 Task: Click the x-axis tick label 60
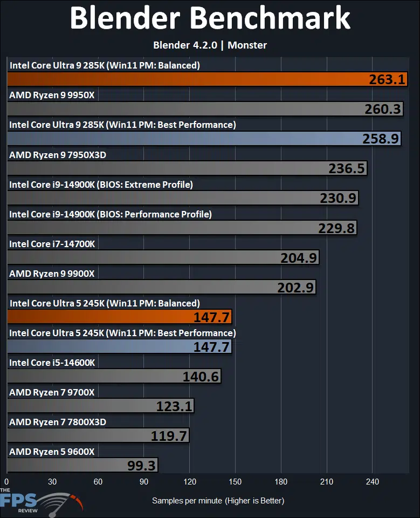tap(98, 482)
